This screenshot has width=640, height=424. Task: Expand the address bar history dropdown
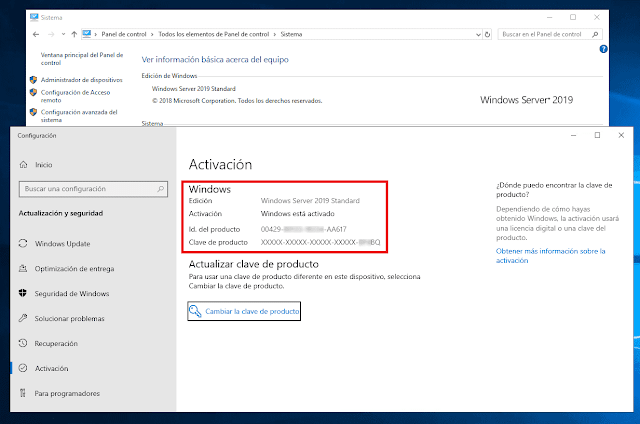pyautogui.click(x=478, y=35)
